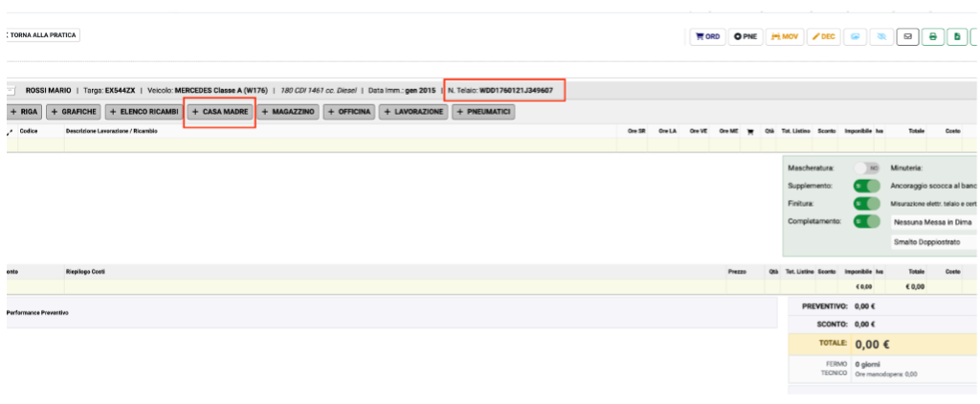
Task: Click the green printer icon
Action: pyautogui.click(x=932, y=37)
